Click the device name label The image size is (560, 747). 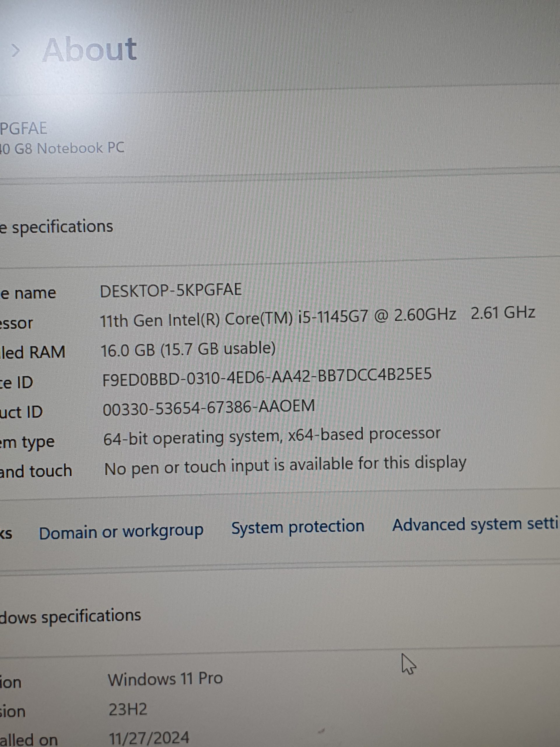(28, 293)
